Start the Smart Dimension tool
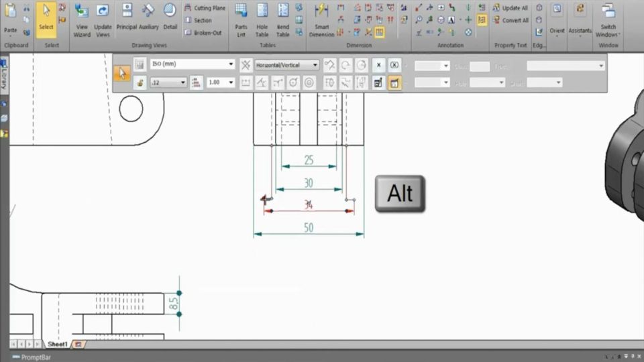Image resolution: width=644 pixels, height=362 pixels. click(321, 19)
